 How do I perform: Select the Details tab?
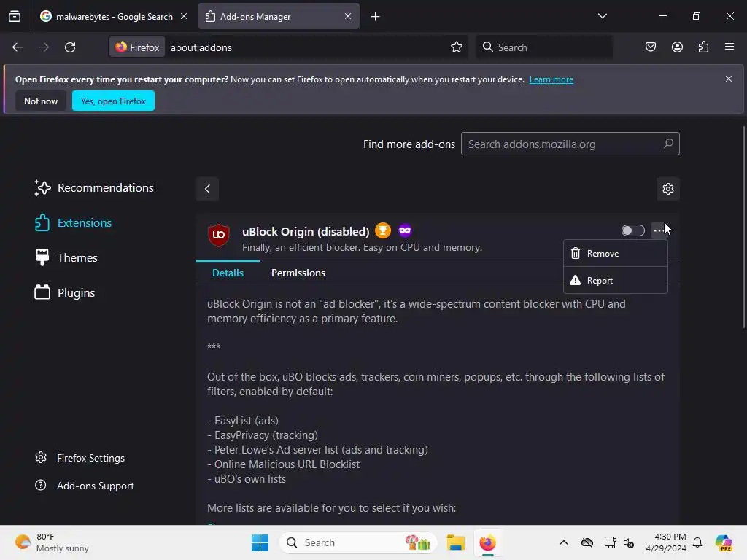point(228,273)
